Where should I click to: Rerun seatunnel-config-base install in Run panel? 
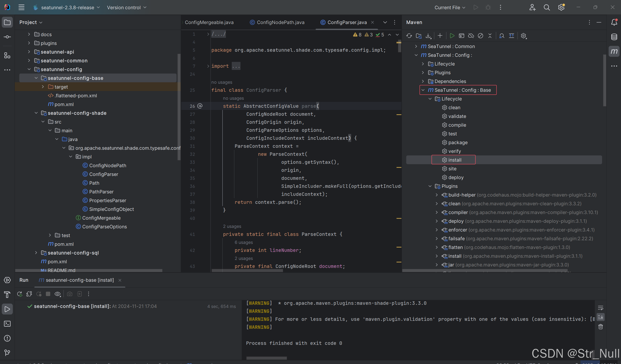(x=20, y=294)
